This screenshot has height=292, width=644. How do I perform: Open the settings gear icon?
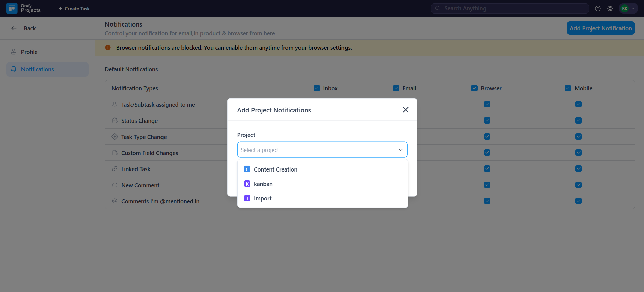[x=610, y=9]
